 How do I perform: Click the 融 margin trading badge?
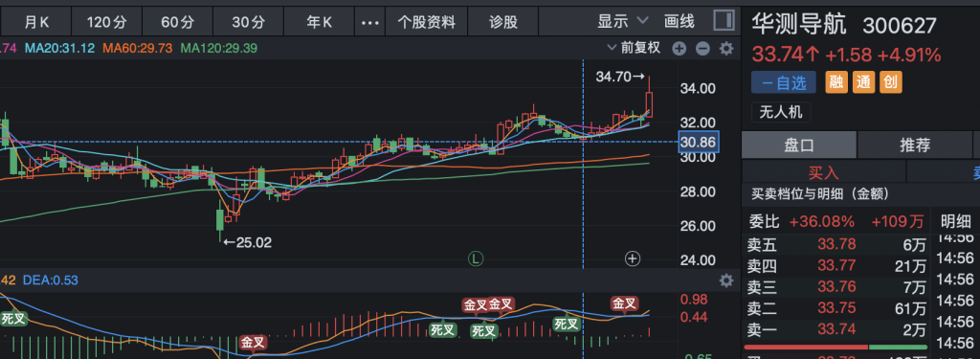(x=836, y=82)
